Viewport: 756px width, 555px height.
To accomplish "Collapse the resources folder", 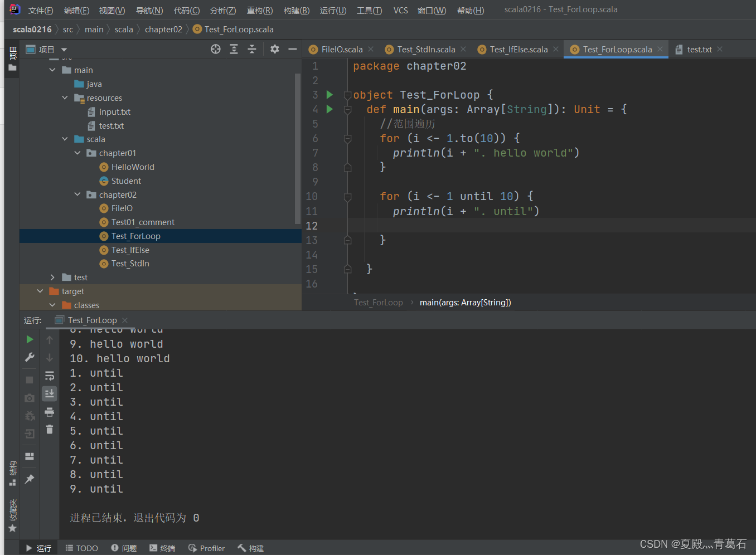I will 65,98.
